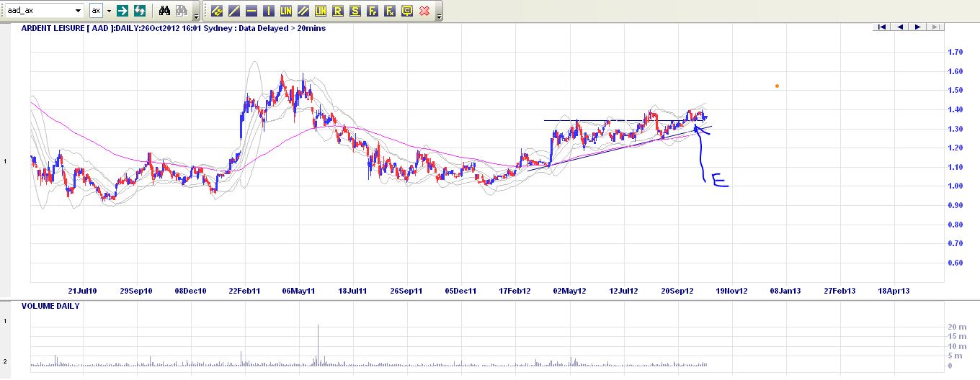Click the 1.00 price axis label
This screenshot has width=980, height=380.
pyautogui.click(x=956, y=186)
